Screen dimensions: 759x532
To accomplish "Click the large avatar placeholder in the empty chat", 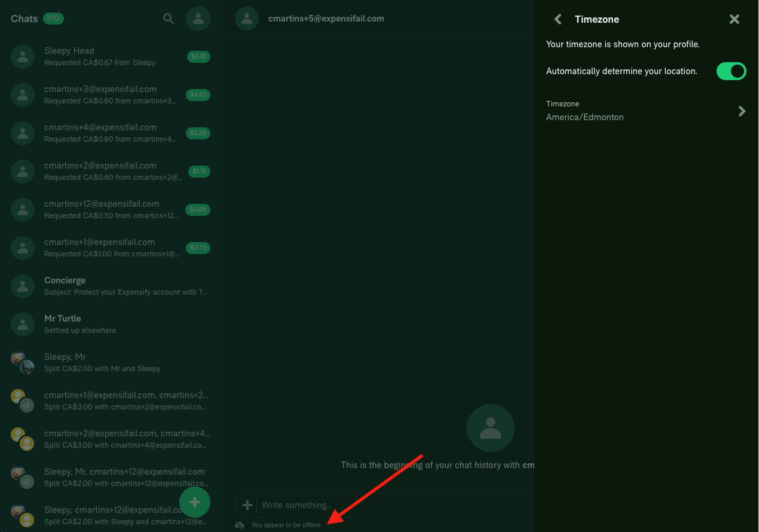I will (490, 427).
